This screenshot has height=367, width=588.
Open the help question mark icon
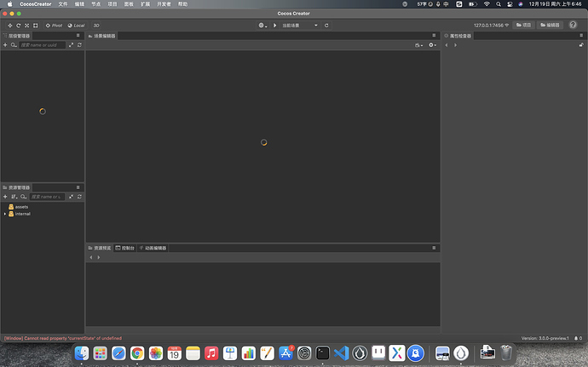pos(573,25)
